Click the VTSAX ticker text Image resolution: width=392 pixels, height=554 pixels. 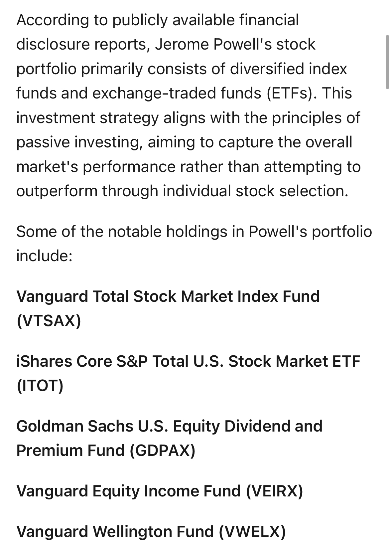click(x=49, y=321)
